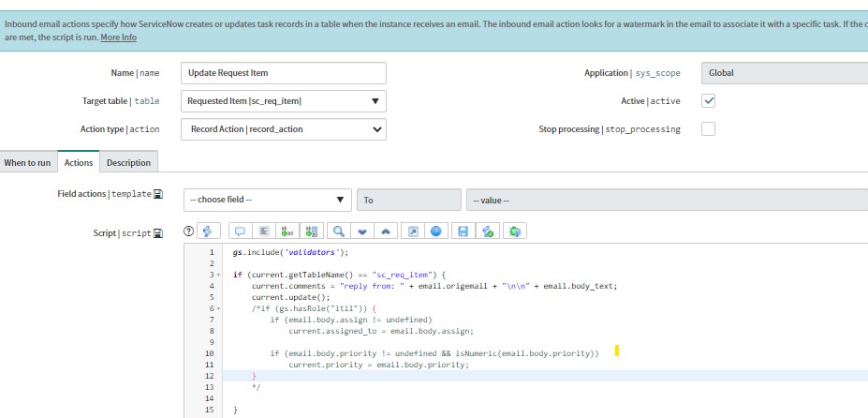Click the comment toggle speech-bubble icon

(x=241, y=231)
